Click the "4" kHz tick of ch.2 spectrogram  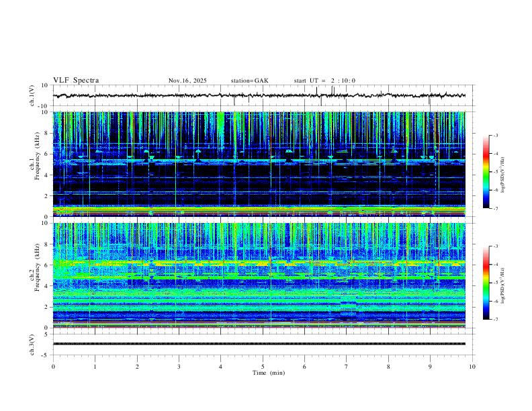click(48, 286)
